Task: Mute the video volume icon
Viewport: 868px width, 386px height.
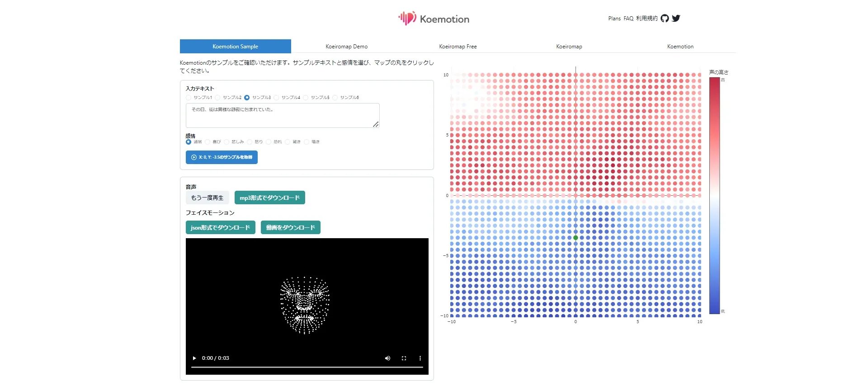Action: pyautogui.click(x=387, y=358)
